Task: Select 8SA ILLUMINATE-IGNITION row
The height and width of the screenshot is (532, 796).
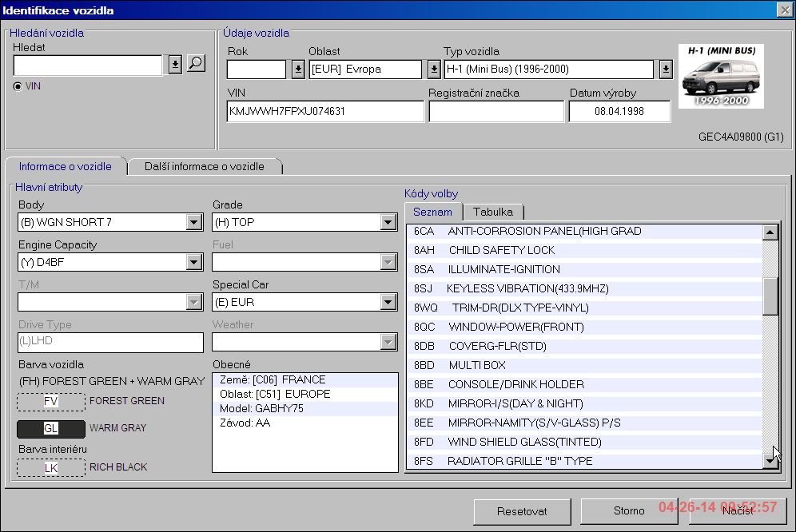Action: point(584,269)
